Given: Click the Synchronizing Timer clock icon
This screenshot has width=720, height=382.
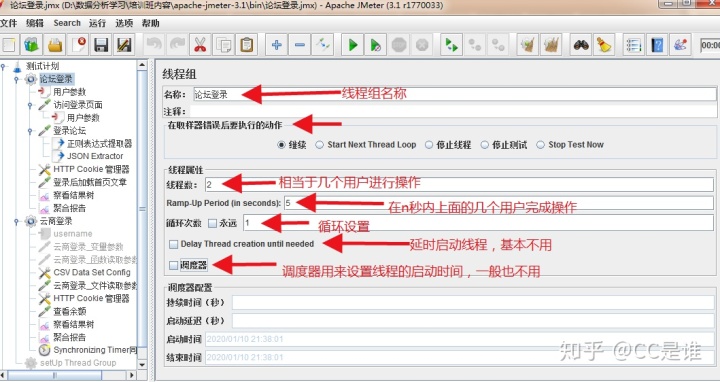Looking at the screenshot, I should (44, 350).
